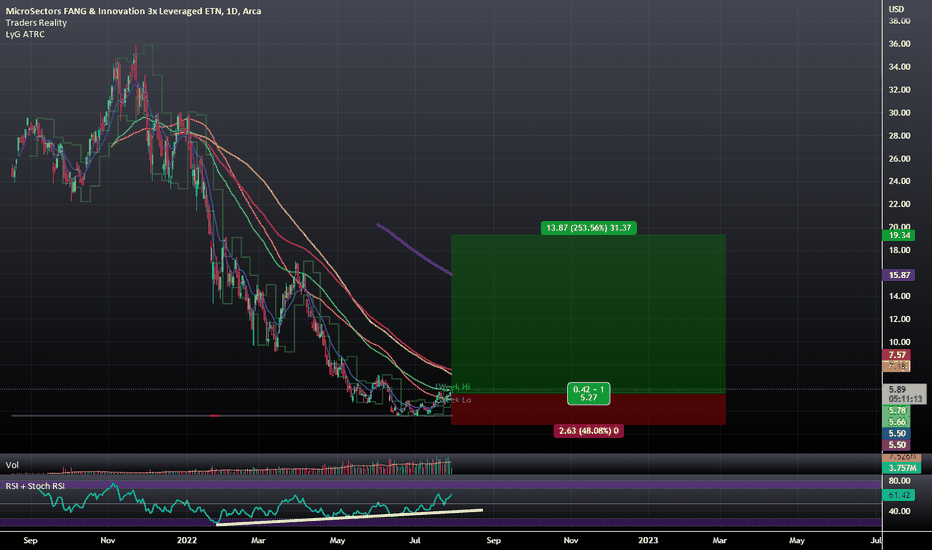
Task: Click the profit target label 13.87 (253.56%)
Action: (588, 228)
